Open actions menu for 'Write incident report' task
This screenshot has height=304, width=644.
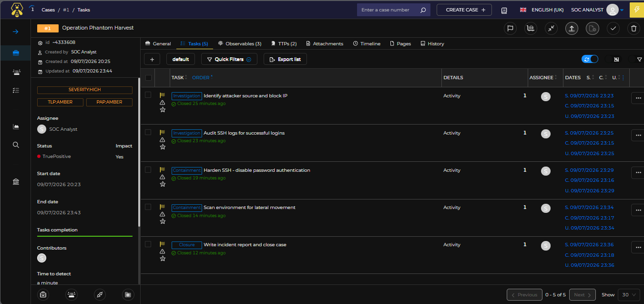pos(638,247)
